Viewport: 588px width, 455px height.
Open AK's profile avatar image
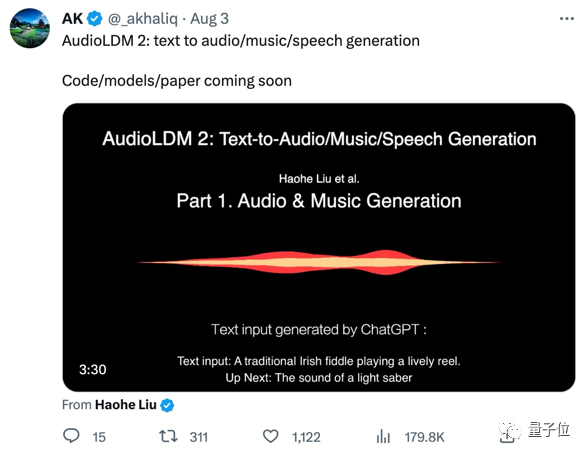click(x=30, y=28)
